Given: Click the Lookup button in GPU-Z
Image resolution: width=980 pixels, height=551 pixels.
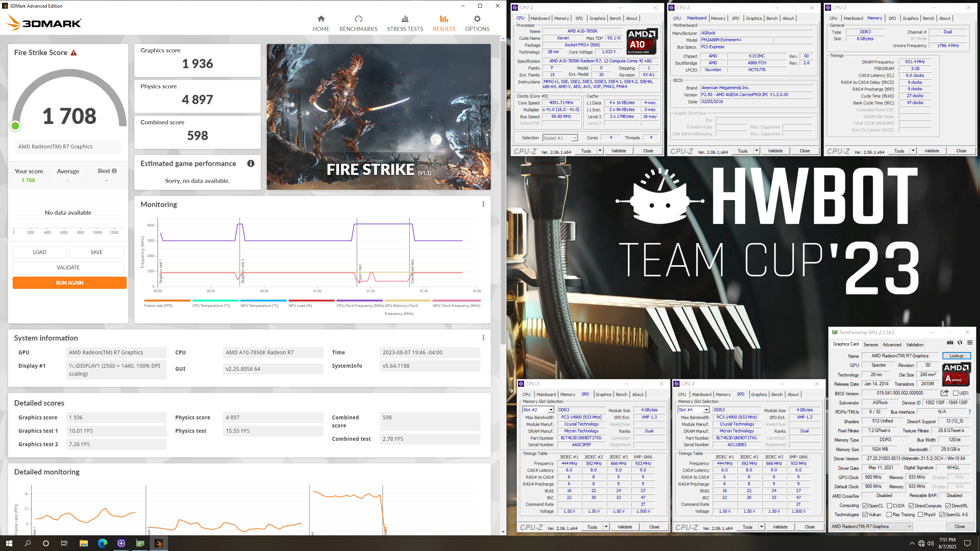Looking at the screenshot, I should tap(956, 356).
